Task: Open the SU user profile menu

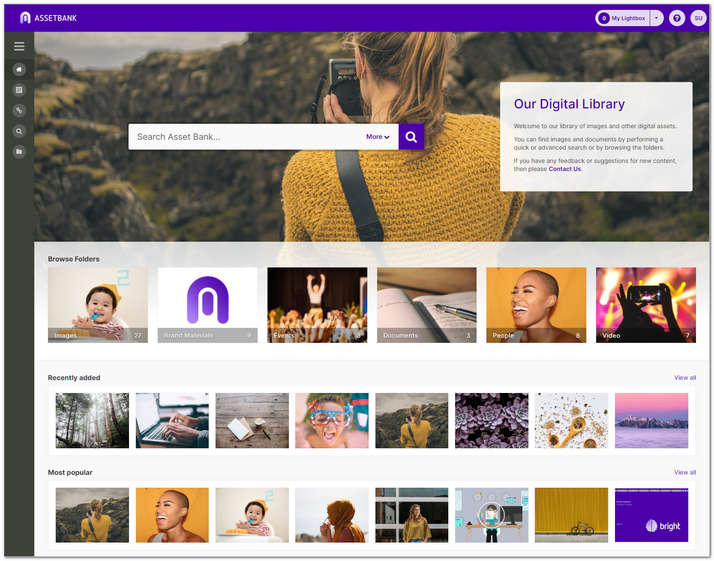Action: [698, 18]
